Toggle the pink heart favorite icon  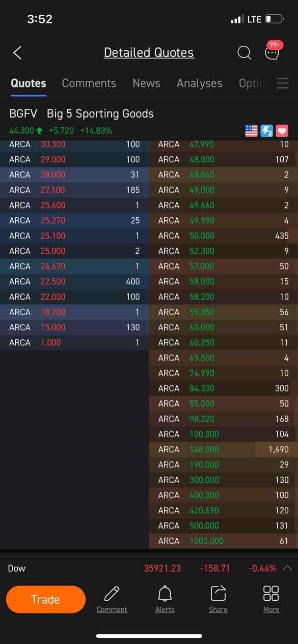282,131
